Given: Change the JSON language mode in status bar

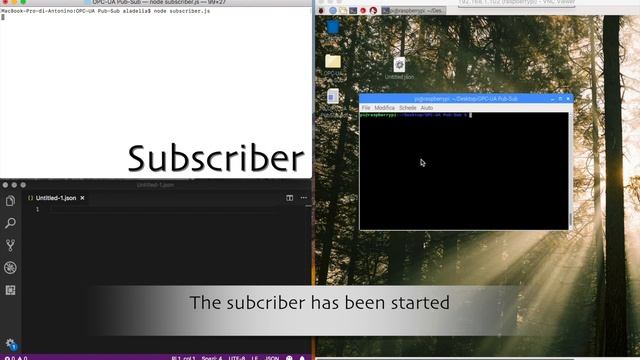Looking at the screenshot, I should tap(272, 358).
